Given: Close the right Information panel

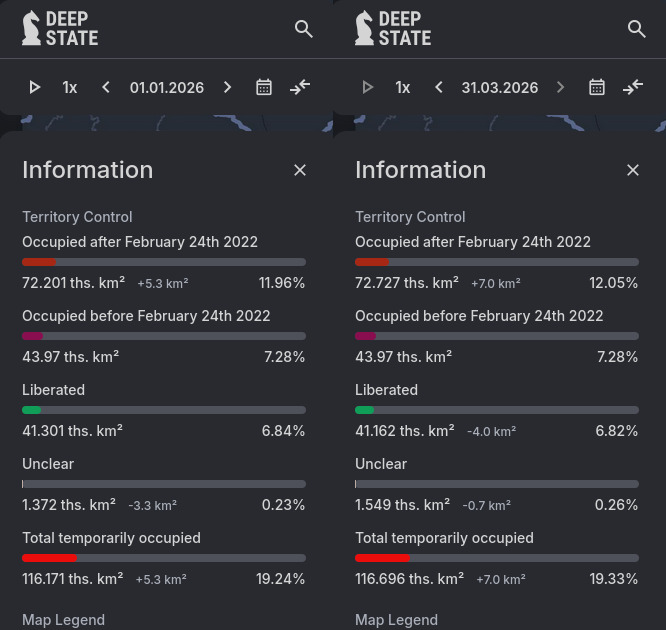Looking at the screenshot, I should tap(633, 170).
